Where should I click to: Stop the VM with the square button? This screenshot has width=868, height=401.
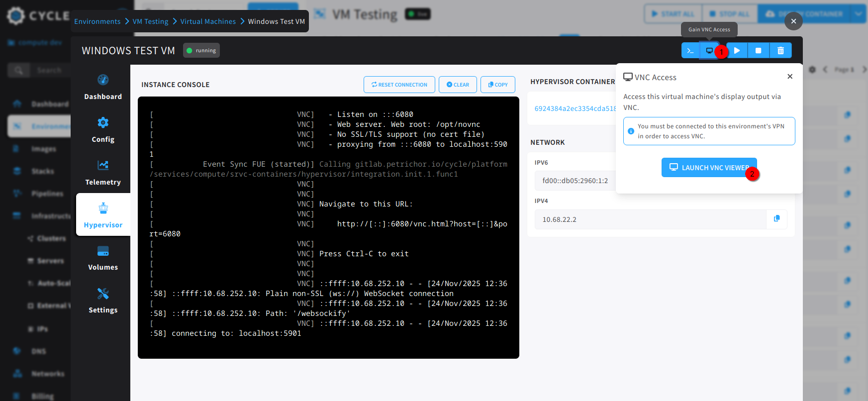tap(759, 50)
